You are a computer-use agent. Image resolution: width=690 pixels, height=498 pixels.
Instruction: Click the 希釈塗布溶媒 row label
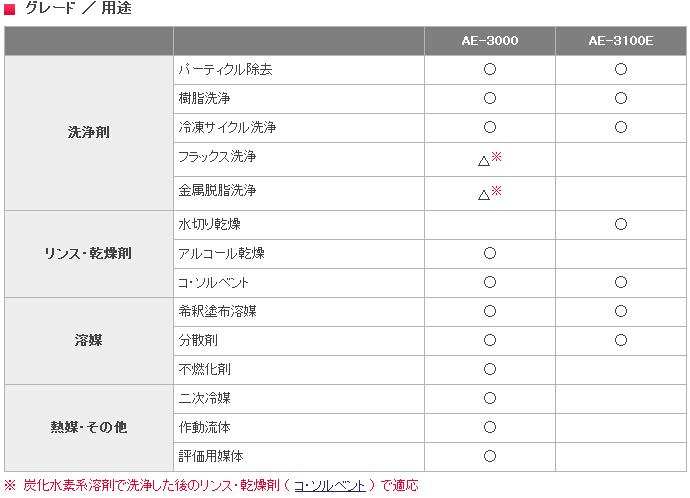tap(217, 311)
